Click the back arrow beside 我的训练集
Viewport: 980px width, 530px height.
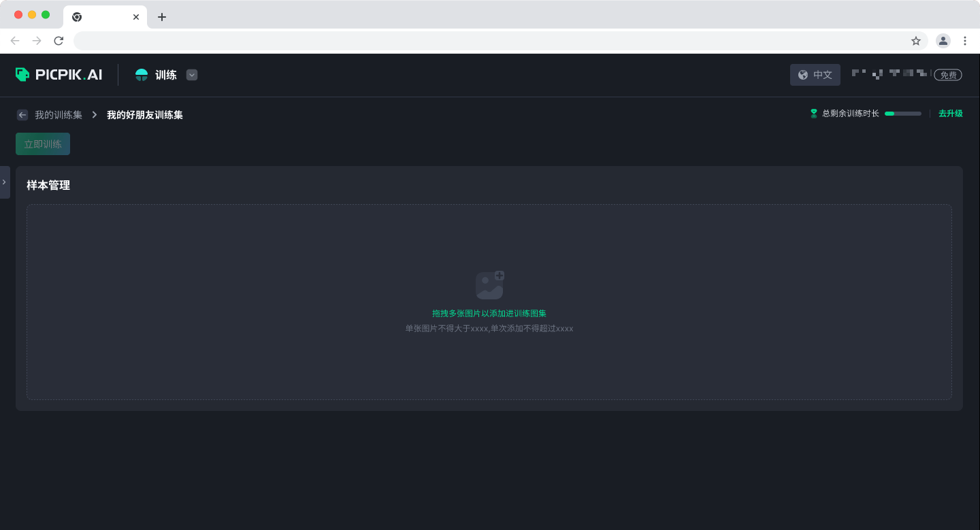(22, 115)
